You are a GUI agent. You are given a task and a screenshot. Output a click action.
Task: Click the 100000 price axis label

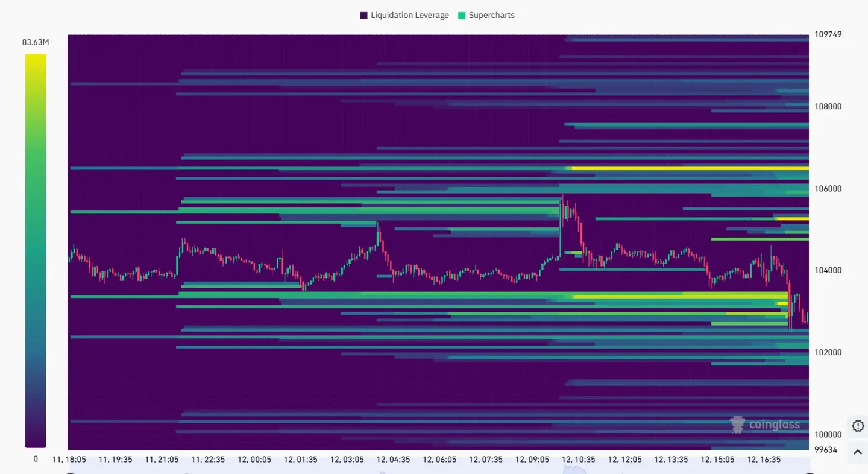[x=828, y=435]
